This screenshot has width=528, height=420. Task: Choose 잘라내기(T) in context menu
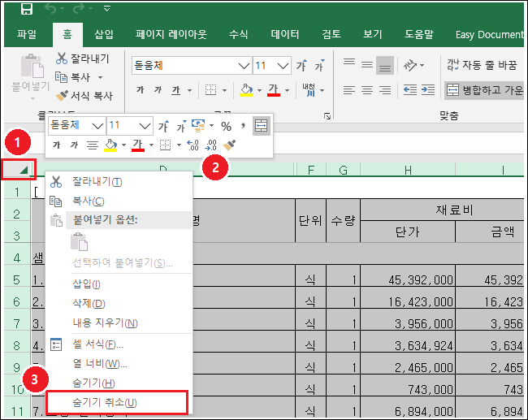click(x=119, y=182)
